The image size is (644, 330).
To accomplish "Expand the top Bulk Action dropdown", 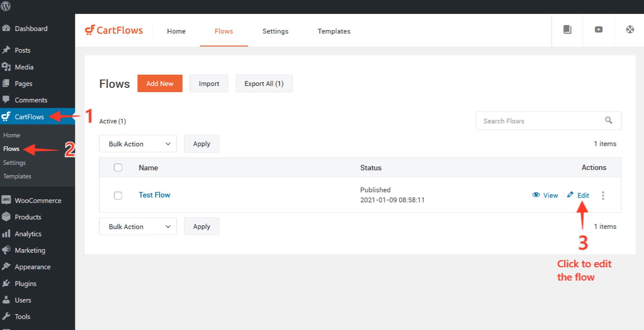I will [x=138, y=144].
